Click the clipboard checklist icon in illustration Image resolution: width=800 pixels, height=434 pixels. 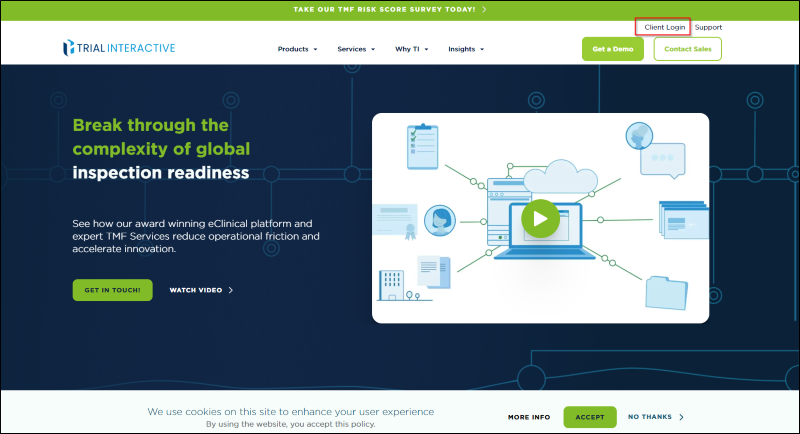tap(422, 146)
